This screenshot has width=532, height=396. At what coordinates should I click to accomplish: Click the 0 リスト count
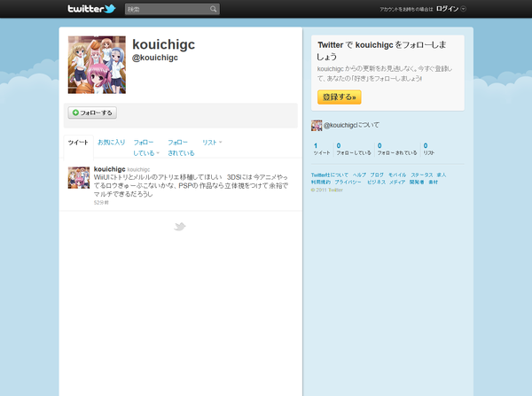tap(428, 149)
